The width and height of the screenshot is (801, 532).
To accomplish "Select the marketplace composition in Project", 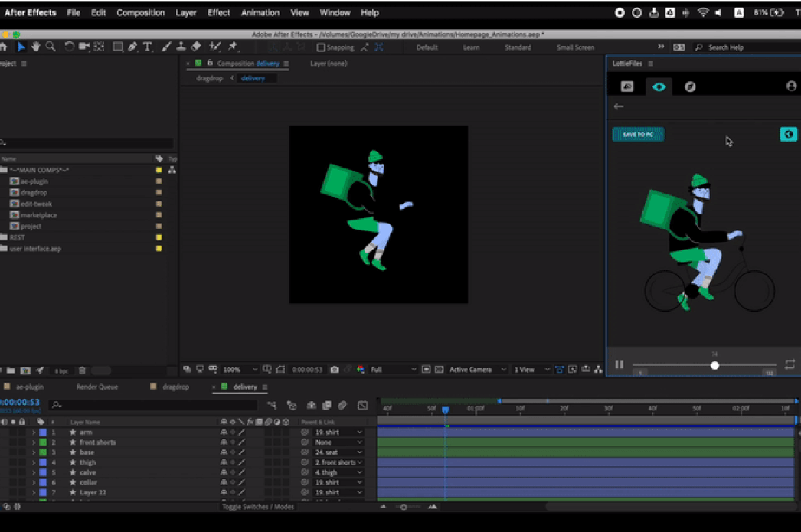I will click(x=39, y=215).
